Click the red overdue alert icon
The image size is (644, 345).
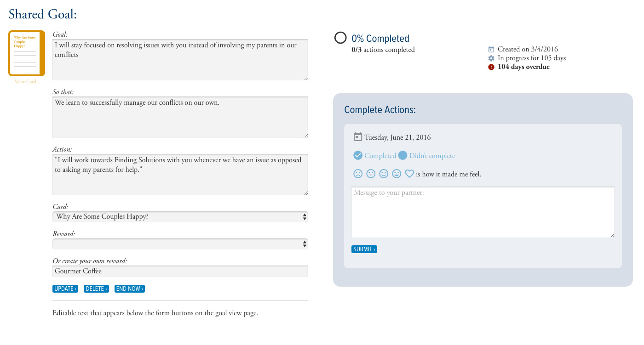point(491,67)
